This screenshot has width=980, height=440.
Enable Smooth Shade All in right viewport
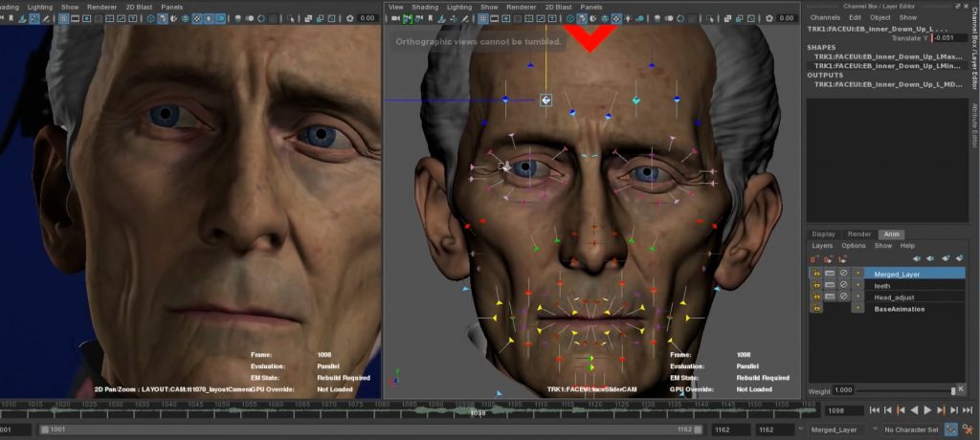pyautogui.click(x=581, y=18)
